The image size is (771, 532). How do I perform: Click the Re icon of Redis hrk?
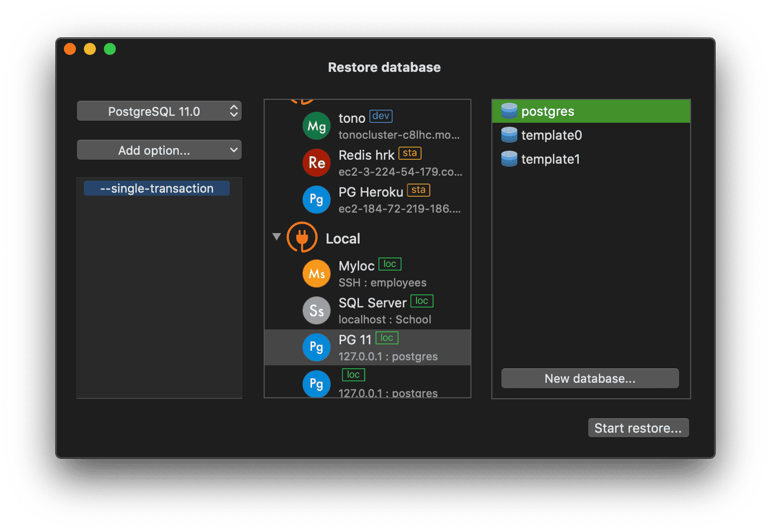(x=317, y=163)
